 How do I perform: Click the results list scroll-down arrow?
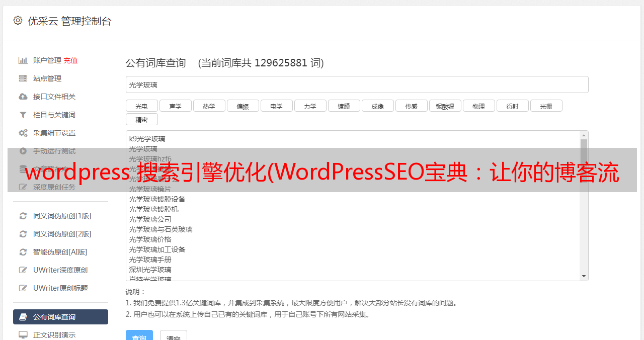(584, 276)
